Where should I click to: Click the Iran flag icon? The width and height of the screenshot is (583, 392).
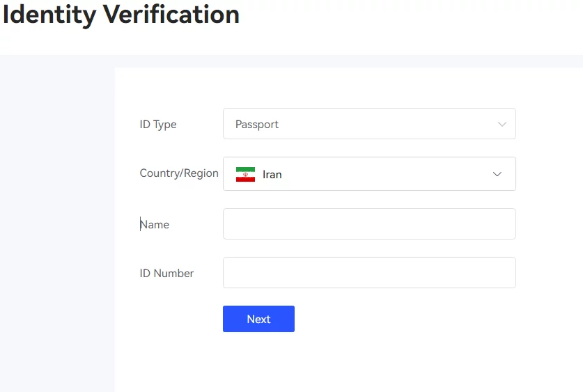coord(245,174)
